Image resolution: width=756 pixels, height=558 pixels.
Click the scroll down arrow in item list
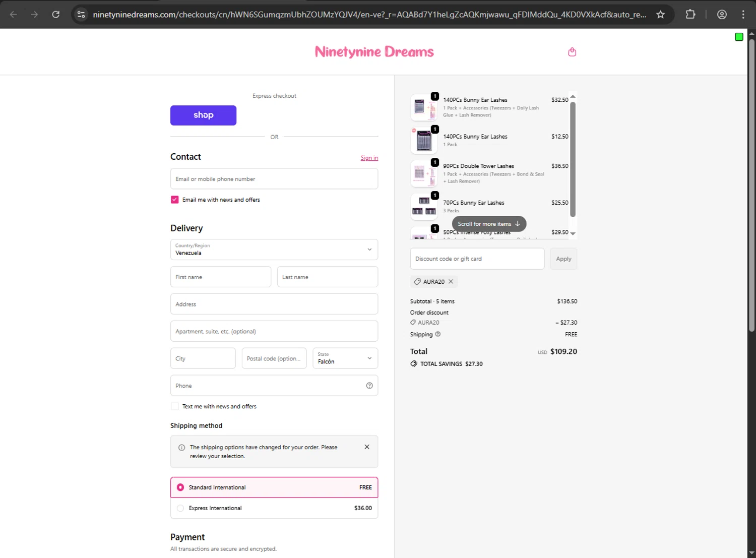(573, 234)
